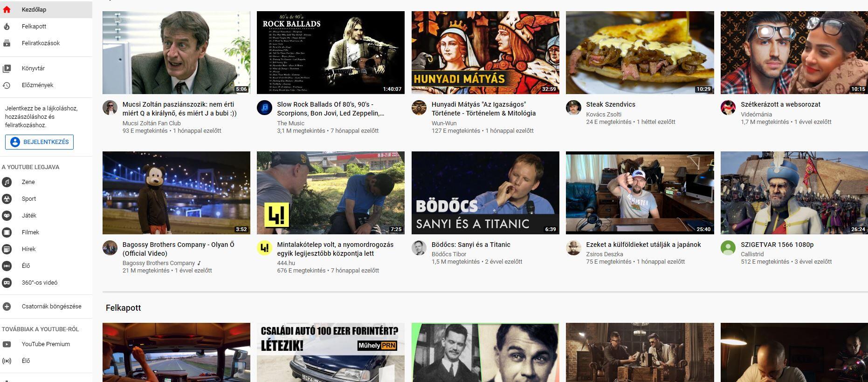The height and width of the screenshot is (382, 868).
Task: Open Előzmények history icon
Action: point(7,85)
